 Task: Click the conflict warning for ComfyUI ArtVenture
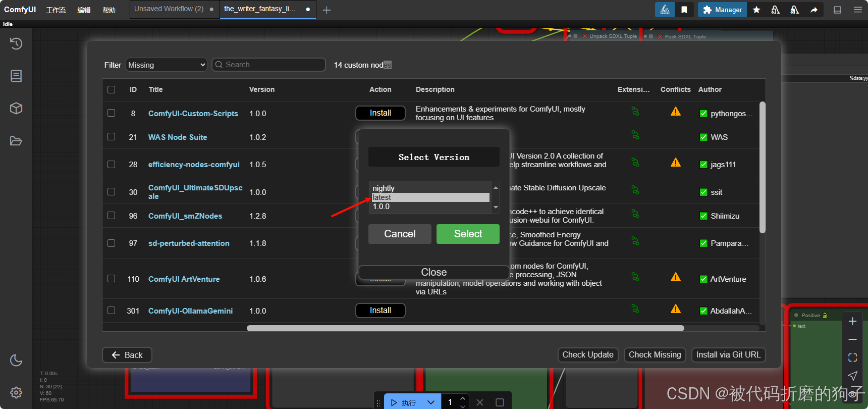click(x=676, y=277)
